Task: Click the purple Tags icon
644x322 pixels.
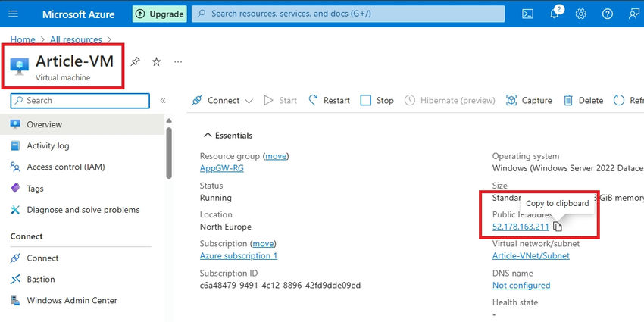Action: (15, 189)
